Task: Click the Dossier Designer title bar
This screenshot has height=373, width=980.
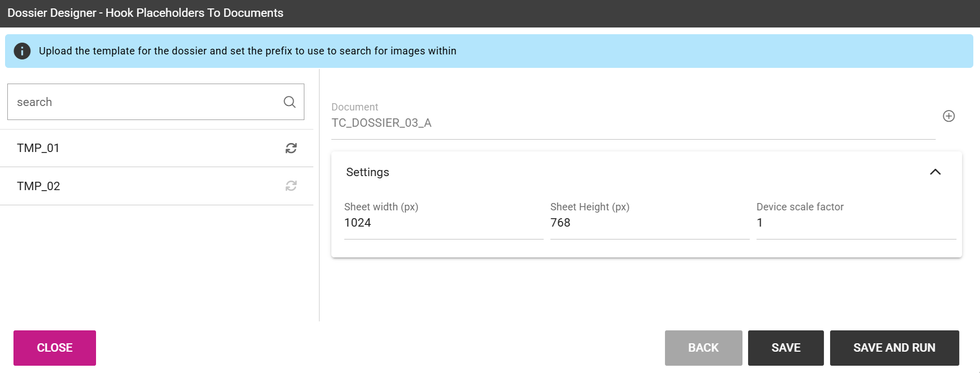Action: (490, 13)
